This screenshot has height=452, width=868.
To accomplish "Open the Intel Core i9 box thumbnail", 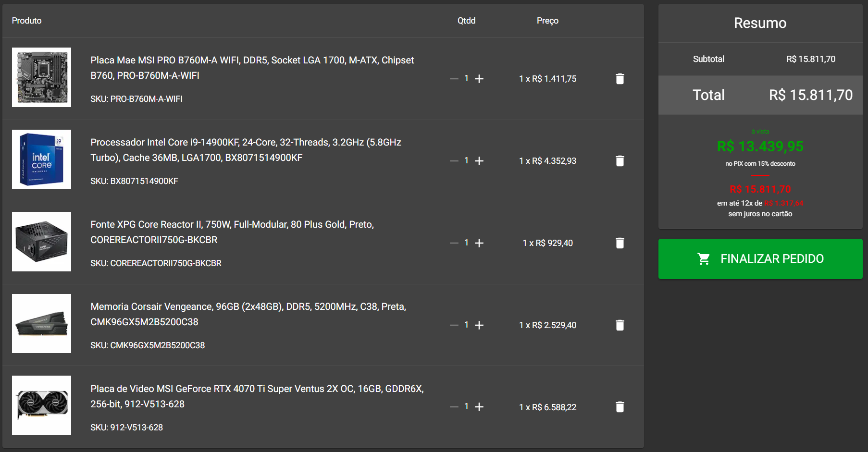I will [41, 159].
